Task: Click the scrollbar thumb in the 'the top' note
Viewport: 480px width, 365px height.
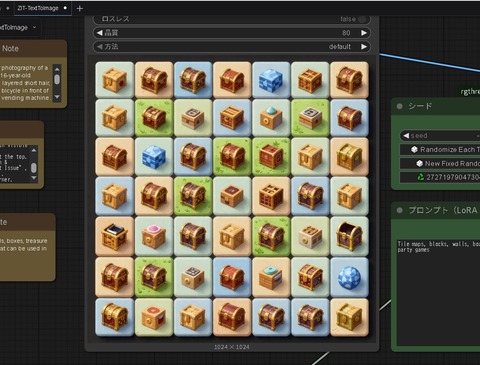Action: (x=34, y=168)
